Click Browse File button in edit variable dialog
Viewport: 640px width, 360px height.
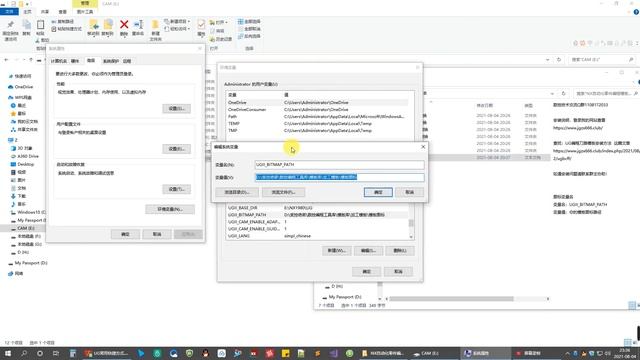283,192
